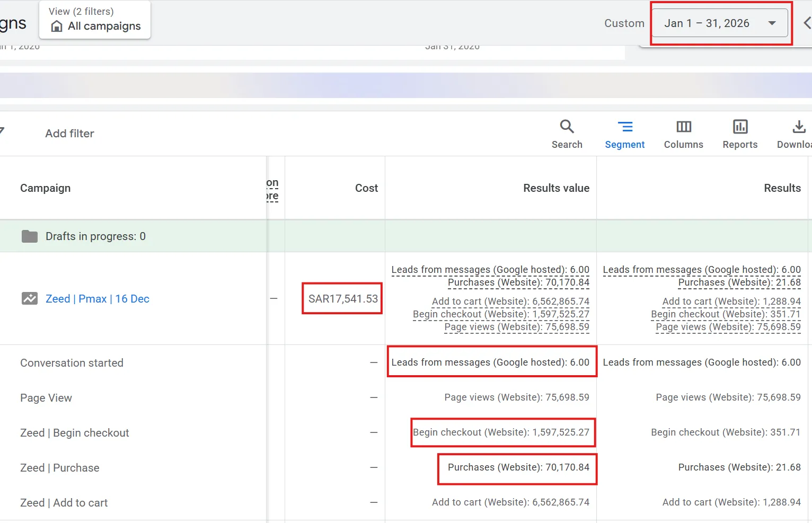The height and width of the screenshot is (523, 812).
Task: Open the View (2 filters) All campaigns selector
Action: pyautogui.click(x=95, y=20)
